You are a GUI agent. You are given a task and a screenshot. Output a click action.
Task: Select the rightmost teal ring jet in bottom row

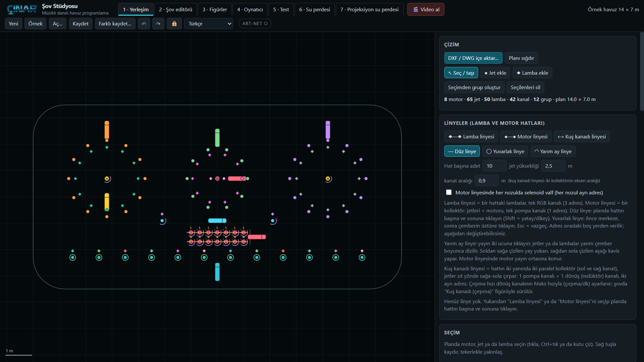point(362,257)
